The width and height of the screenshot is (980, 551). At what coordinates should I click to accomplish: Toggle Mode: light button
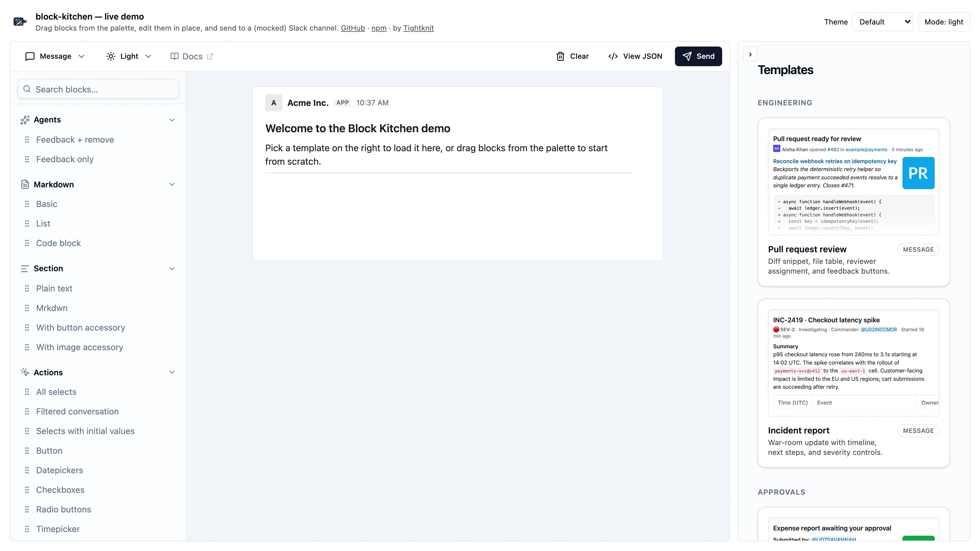944,22
